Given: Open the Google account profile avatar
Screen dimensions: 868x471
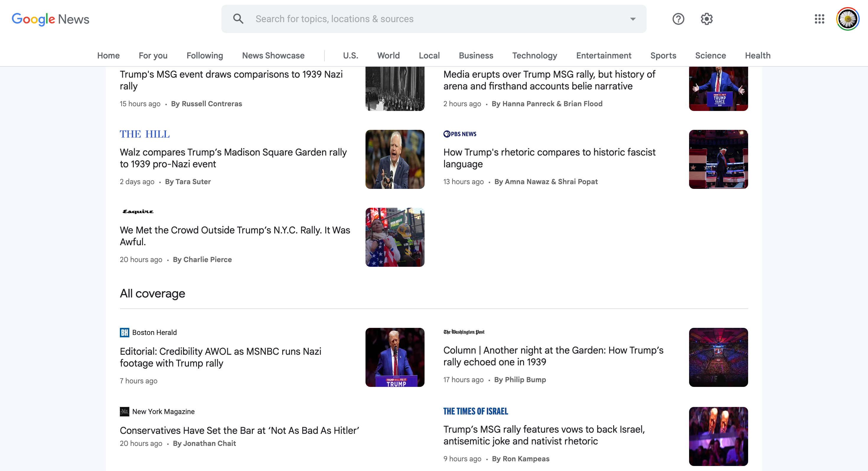Looking at the screenshot, I should tap(847, 19).
